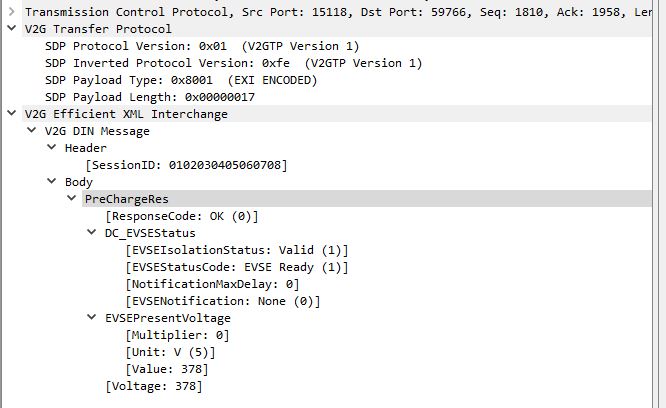
Task: Select the EVSENotification: None row
Action: [x=223, y=301]
